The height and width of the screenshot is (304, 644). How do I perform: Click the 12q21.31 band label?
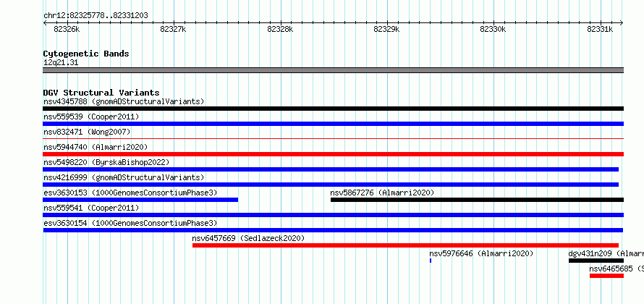pos(61,63)
